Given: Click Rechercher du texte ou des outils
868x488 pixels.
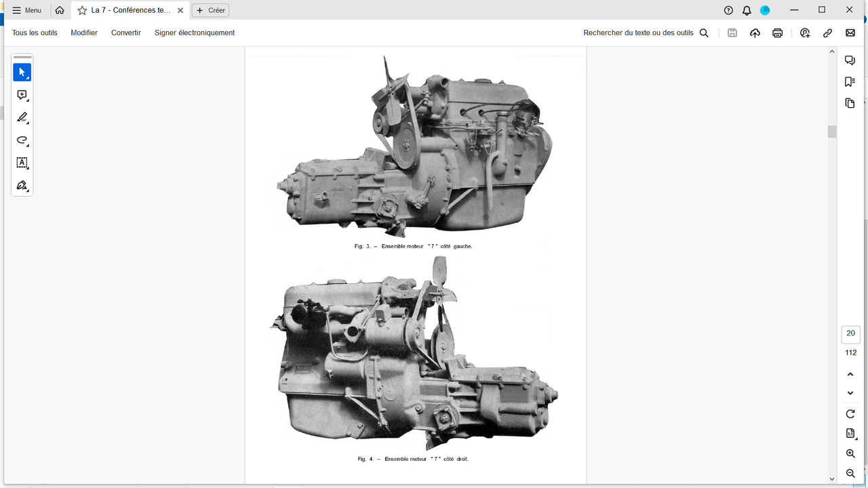Looking at the screenshot, I should (x=646, y=33).
